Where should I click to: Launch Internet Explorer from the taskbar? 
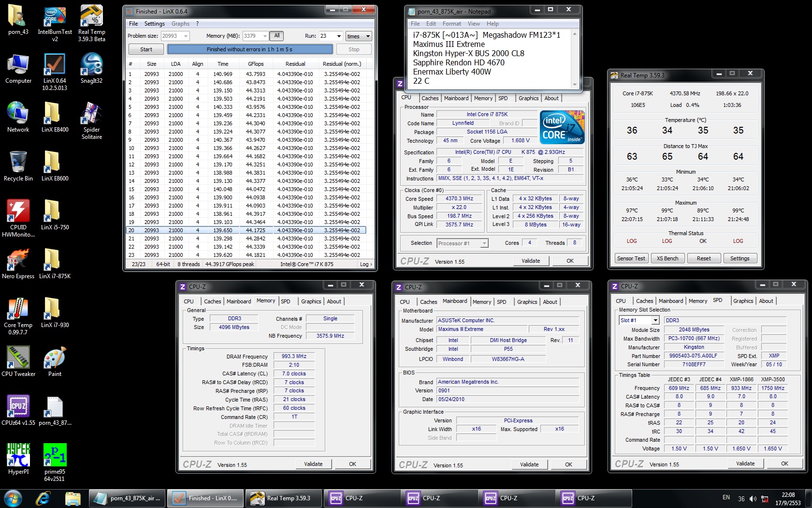coord(43,498)
